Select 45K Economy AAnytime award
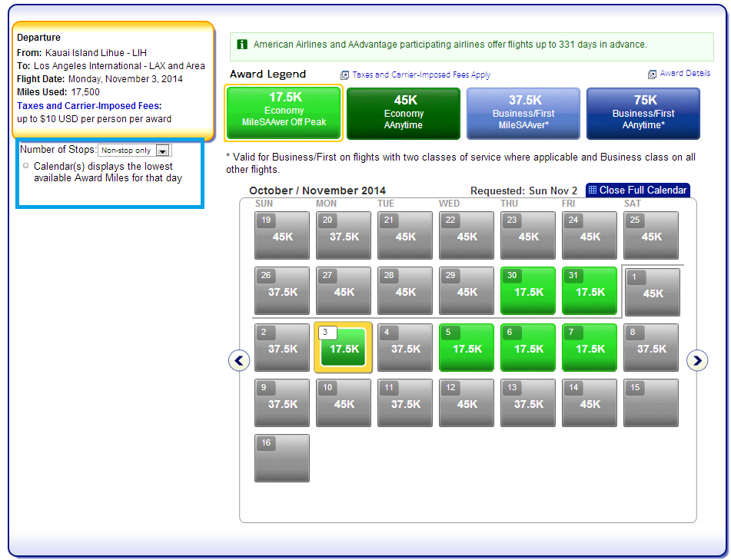 pos(404,114)
